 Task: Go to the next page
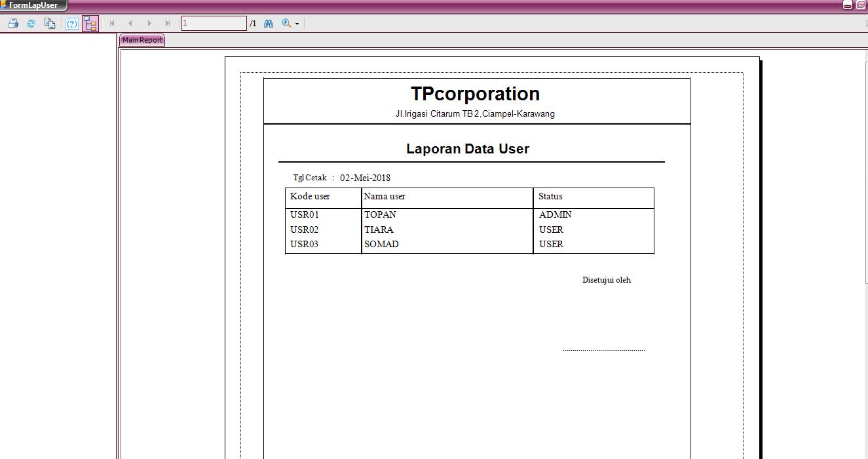coord(149,22)
